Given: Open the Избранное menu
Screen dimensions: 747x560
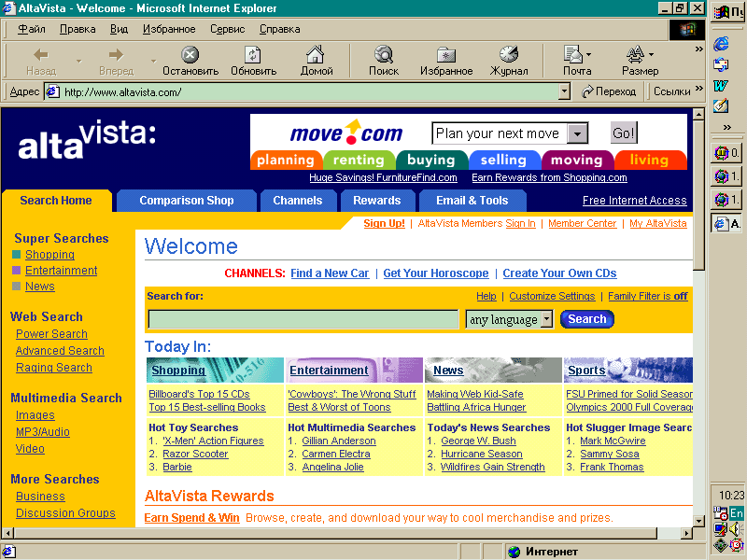Looking at the screenshot, I should pos(169,29).
